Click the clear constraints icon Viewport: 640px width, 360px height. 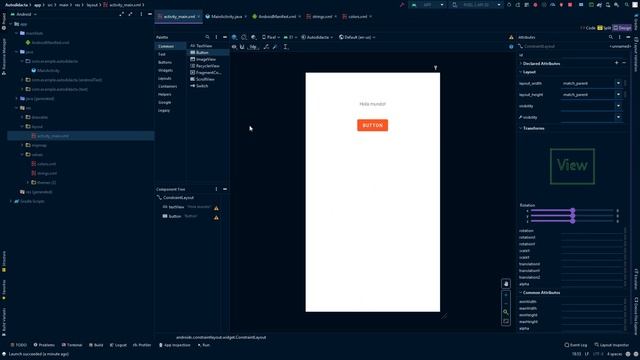click(x=266, y=47)
